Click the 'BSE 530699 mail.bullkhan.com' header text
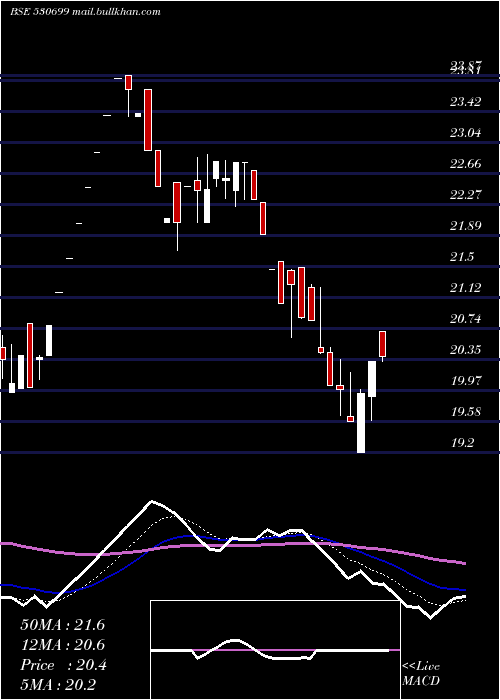500x700 pixels. tap(85, 12)
